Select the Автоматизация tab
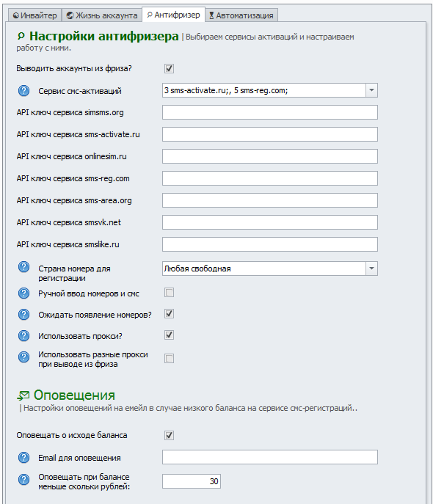 click(x=241, y=15)
